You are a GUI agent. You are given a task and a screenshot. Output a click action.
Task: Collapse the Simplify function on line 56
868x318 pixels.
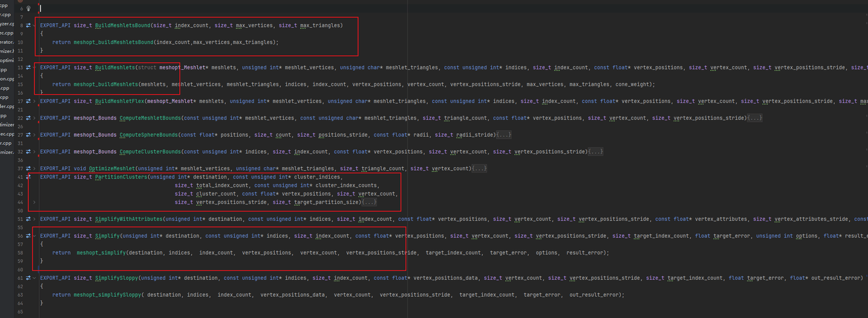[x=34, y=236]
